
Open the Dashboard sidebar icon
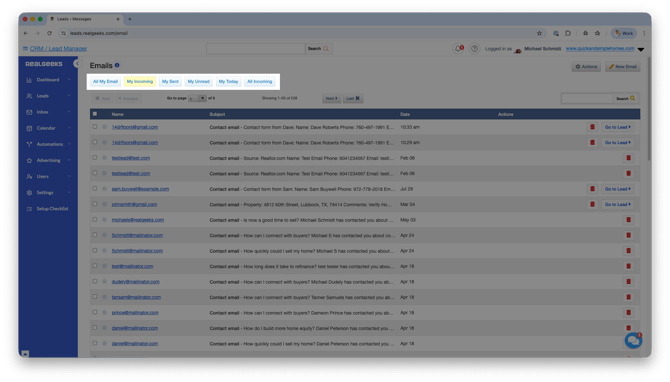pyautogui.click(x=29, y=80)
